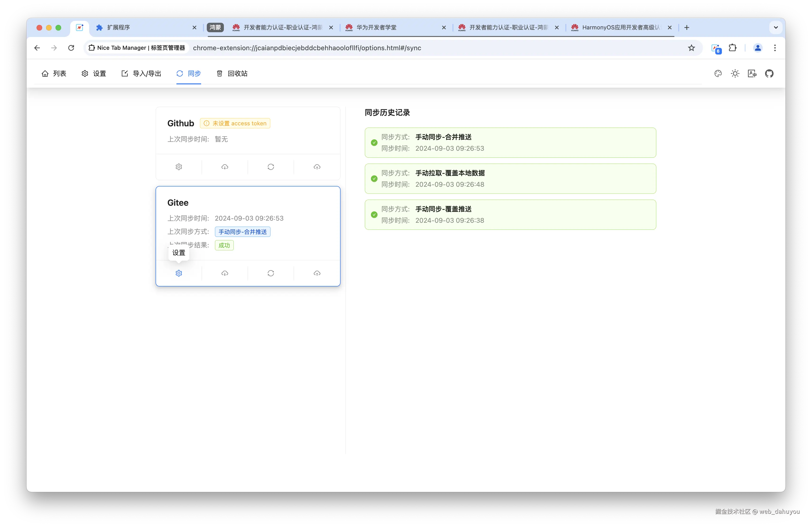Open GitHub repository icon in header
Viewport: 812px width, 527px height.
pyautogui.click(x=769, y=74)
